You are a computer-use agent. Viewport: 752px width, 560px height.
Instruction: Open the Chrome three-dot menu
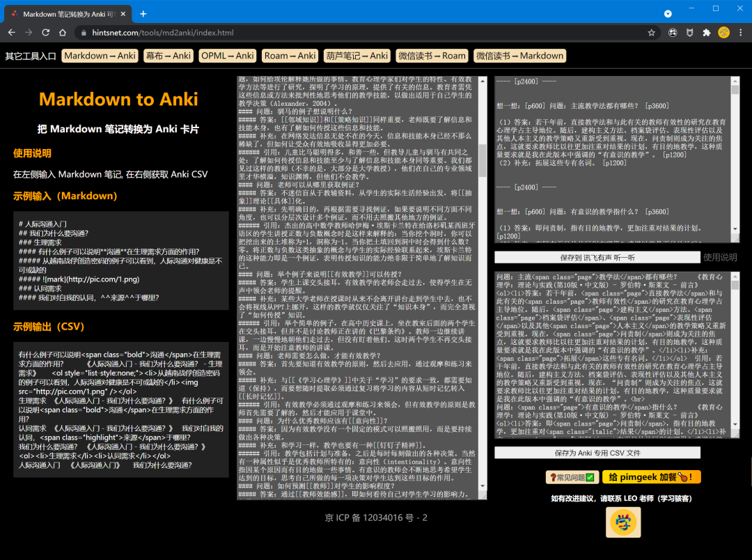pos(740,33)
